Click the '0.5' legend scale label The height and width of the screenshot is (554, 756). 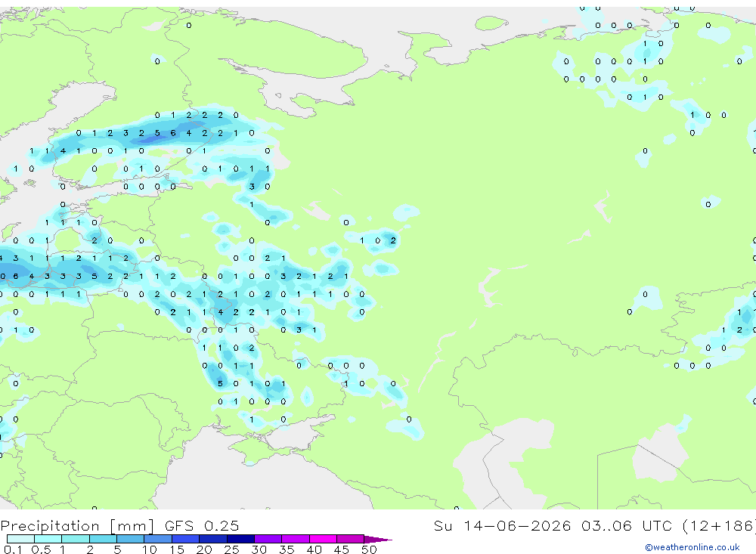(x=41, y=549)
